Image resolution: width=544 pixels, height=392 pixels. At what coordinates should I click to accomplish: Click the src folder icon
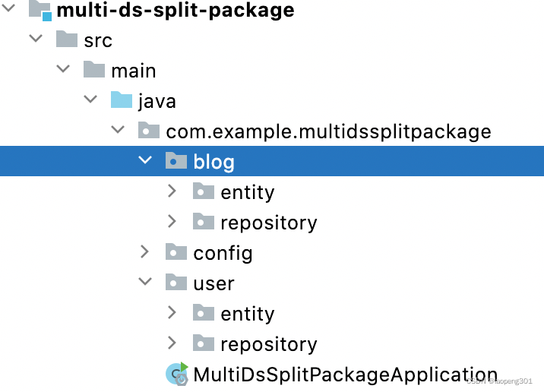[67, 40]
